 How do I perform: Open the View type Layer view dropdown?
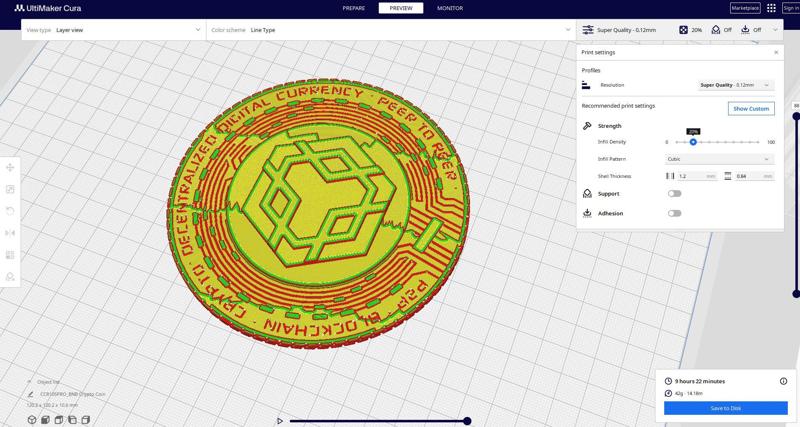coord(113,30)
